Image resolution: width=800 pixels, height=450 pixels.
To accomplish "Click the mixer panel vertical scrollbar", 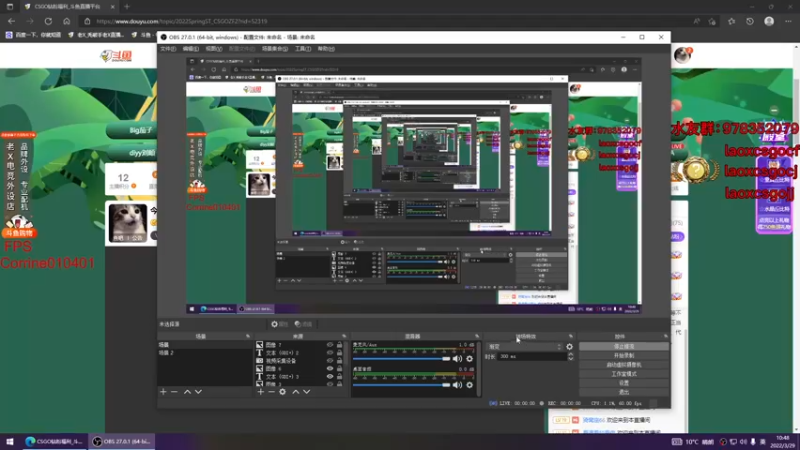I will 479,368.
